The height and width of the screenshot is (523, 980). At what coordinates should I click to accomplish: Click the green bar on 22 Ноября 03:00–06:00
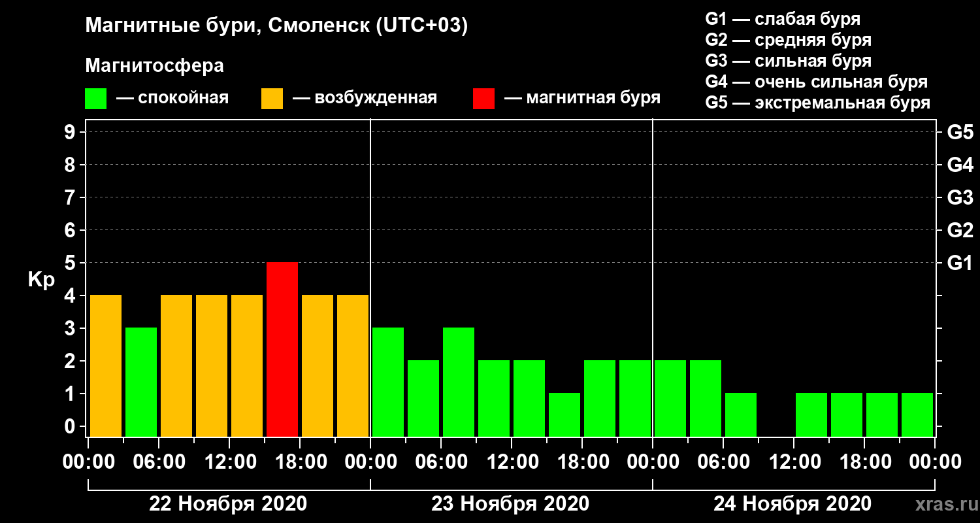click(141, 382)
